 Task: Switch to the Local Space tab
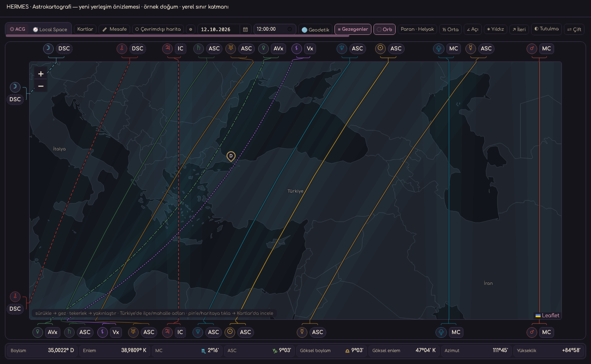click(x=50, y=30)
